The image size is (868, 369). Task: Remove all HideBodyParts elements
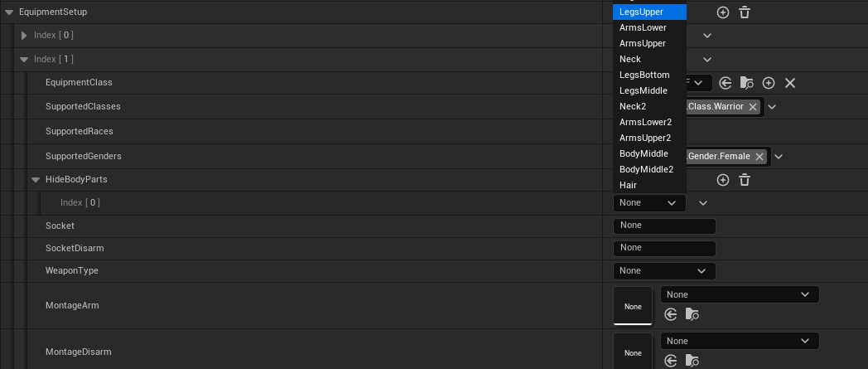(745, 180)
